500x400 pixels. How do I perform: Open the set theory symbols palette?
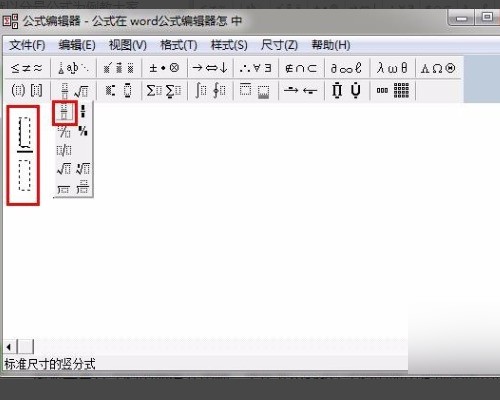click(x=301, y=68)
